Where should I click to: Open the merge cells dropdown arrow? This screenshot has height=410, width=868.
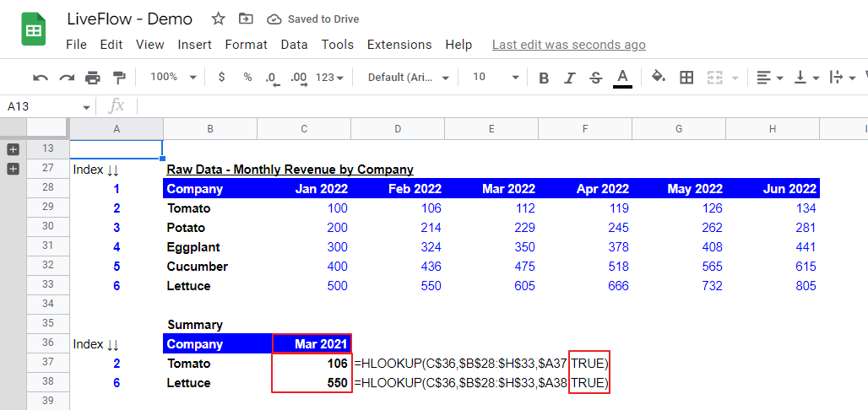click(x=735, y=78)
